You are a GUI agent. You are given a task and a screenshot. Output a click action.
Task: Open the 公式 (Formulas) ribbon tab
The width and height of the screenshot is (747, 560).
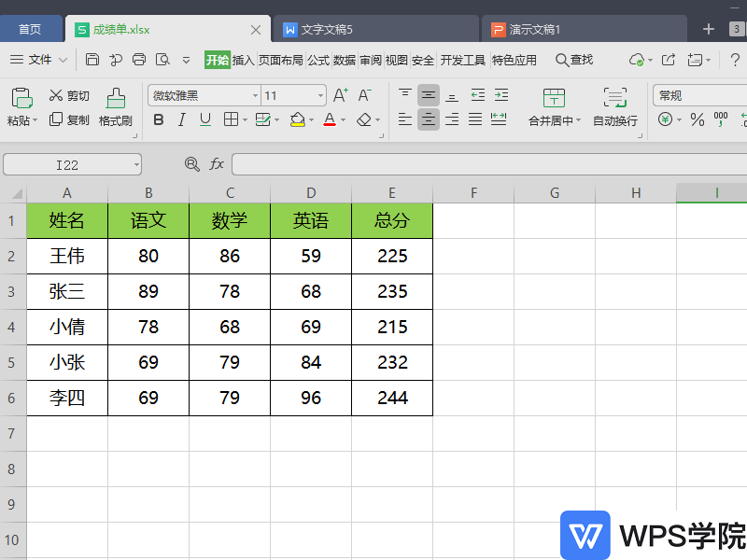[x=318, y=60]
